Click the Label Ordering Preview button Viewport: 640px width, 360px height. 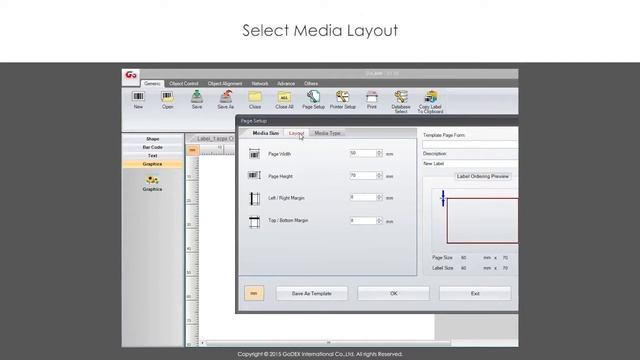pos(483,176)
